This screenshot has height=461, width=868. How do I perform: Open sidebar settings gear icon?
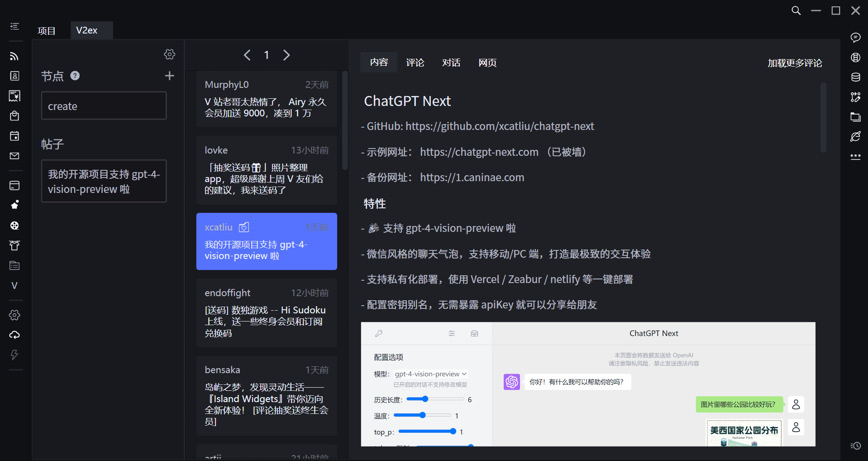pos(14,315)
